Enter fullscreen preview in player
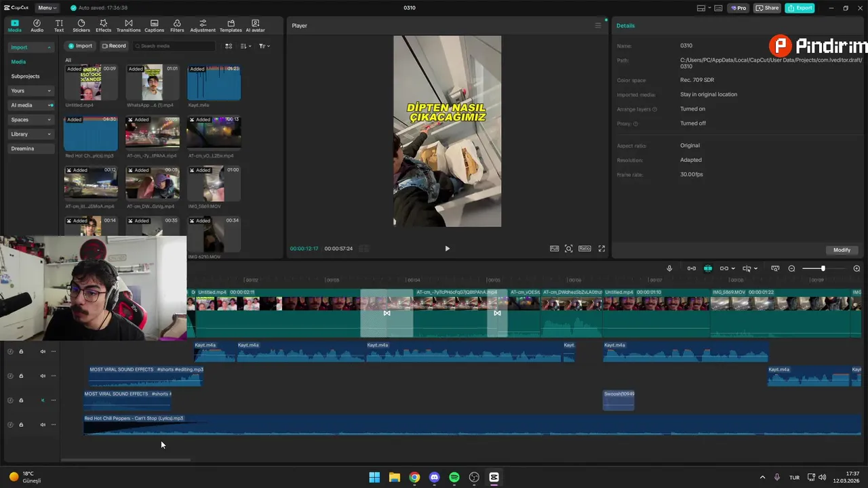 click(601, 249)
